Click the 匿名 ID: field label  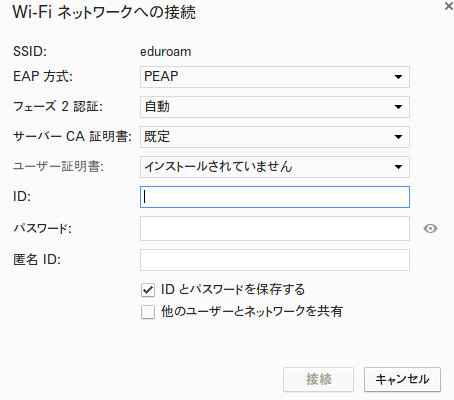click(x=37, y=259)
